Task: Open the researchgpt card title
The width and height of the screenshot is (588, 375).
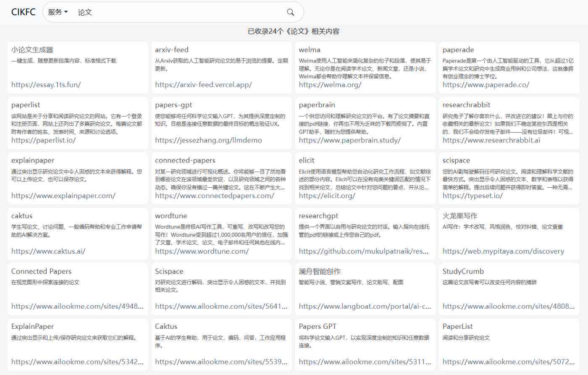Action: [318, 216]
